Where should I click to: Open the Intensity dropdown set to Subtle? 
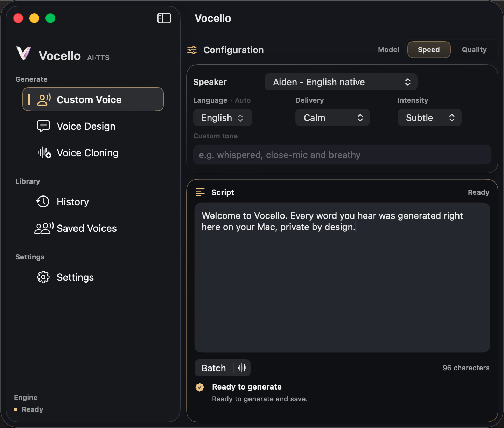point(429,118)
